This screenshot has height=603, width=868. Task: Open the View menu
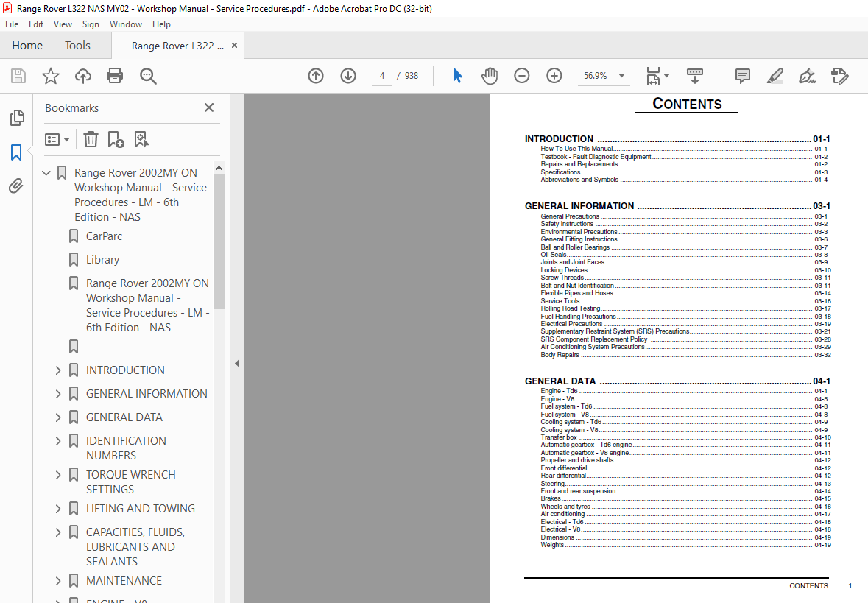click(63, 24)
